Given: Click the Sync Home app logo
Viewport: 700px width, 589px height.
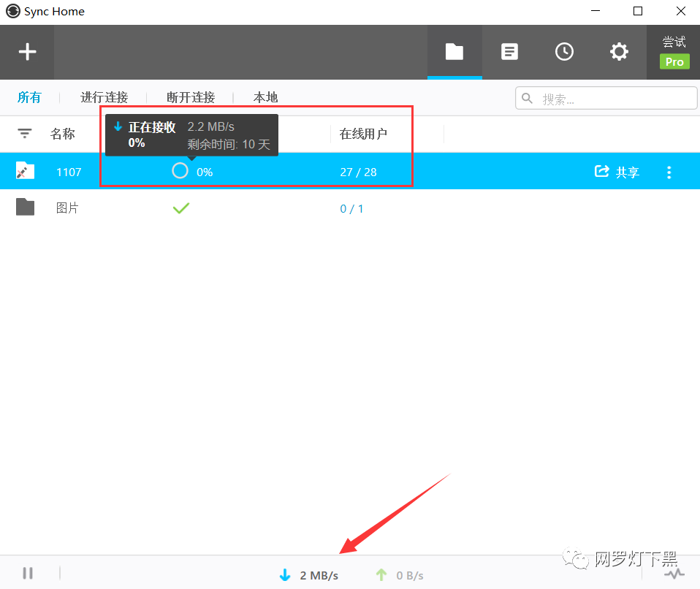Looking at the screenshot, I should (x=13, y=11).
